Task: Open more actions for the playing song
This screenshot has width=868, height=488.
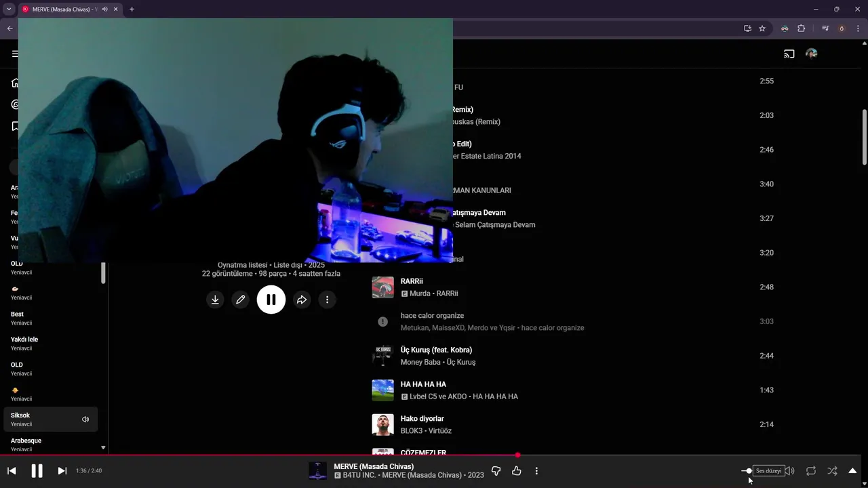Action: pos(536,470)
